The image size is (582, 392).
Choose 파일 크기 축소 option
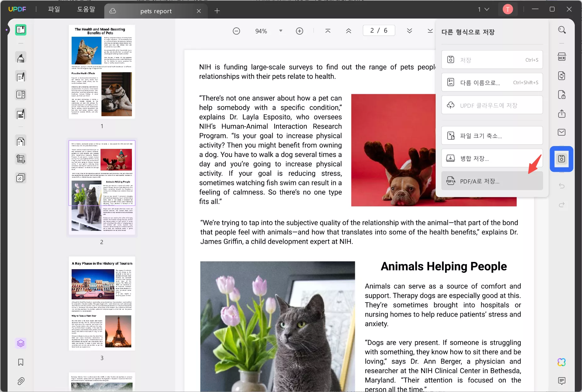(492, 136)
